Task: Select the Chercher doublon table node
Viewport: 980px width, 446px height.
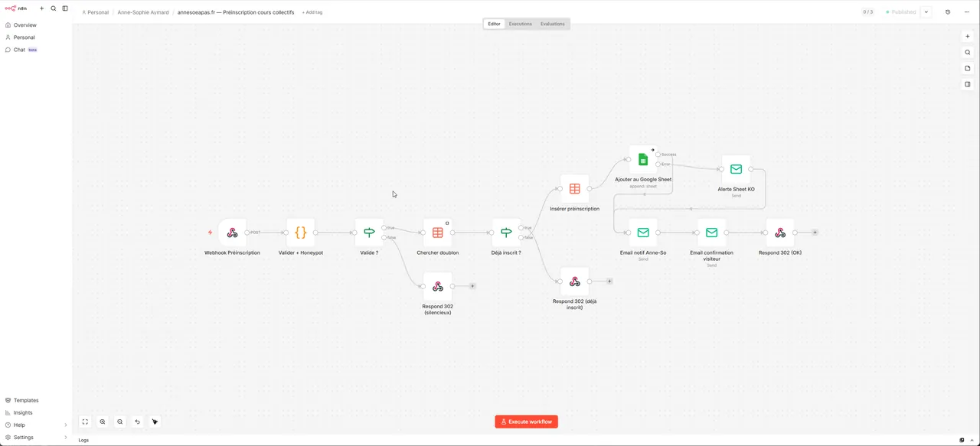Action: pos(438,233)
